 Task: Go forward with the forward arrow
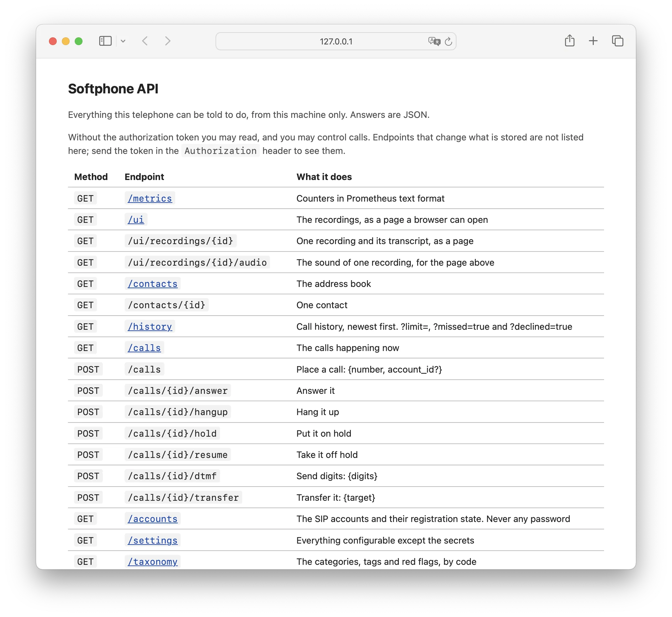pyautogui.click(x=168, y=41)
